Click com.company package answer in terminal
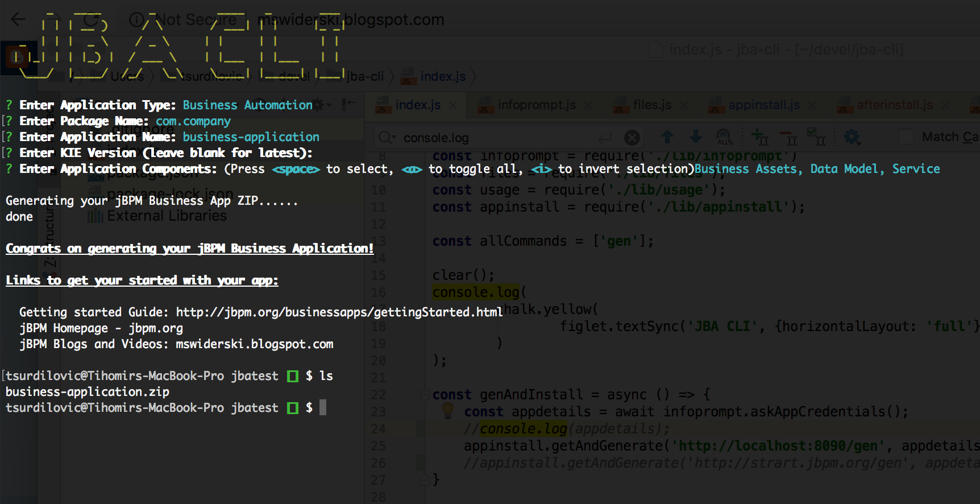Viewport: 980px width, 504px height. tap(193, 121)
